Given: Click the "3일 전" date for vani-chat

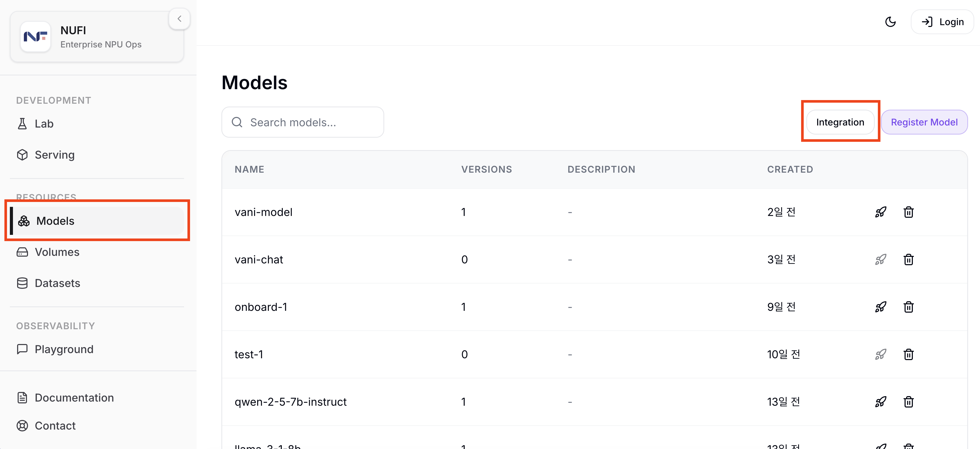Looking at the screenshot, I should pyautogui.click(x=781, y=259).
